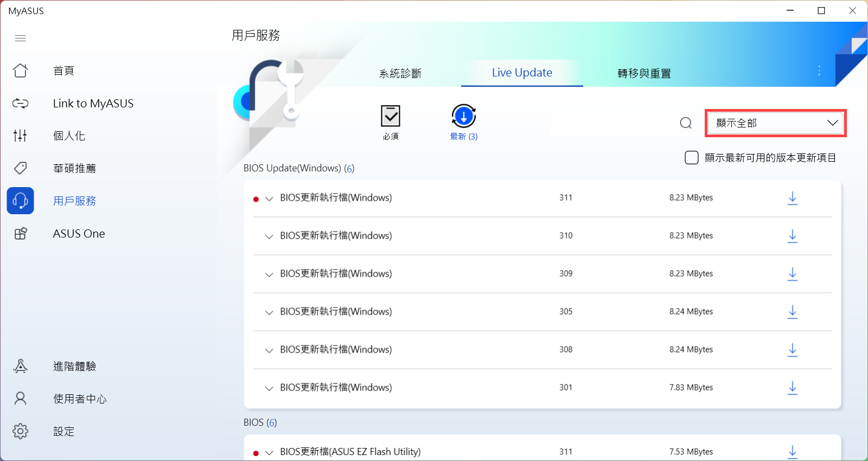This screenshot has height=461, width=868.
Task: Switch to the Live Update tab
Action: point(522,73)
